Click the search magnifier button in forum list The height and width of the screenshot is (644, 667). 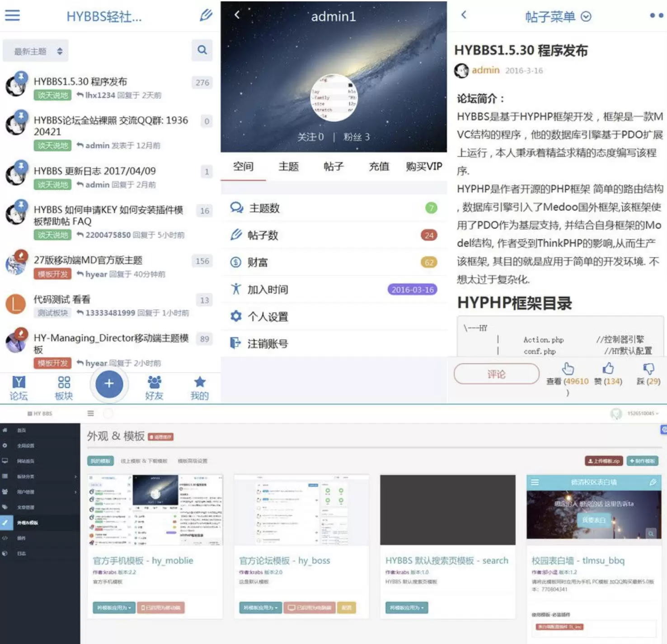coord(202,50)
